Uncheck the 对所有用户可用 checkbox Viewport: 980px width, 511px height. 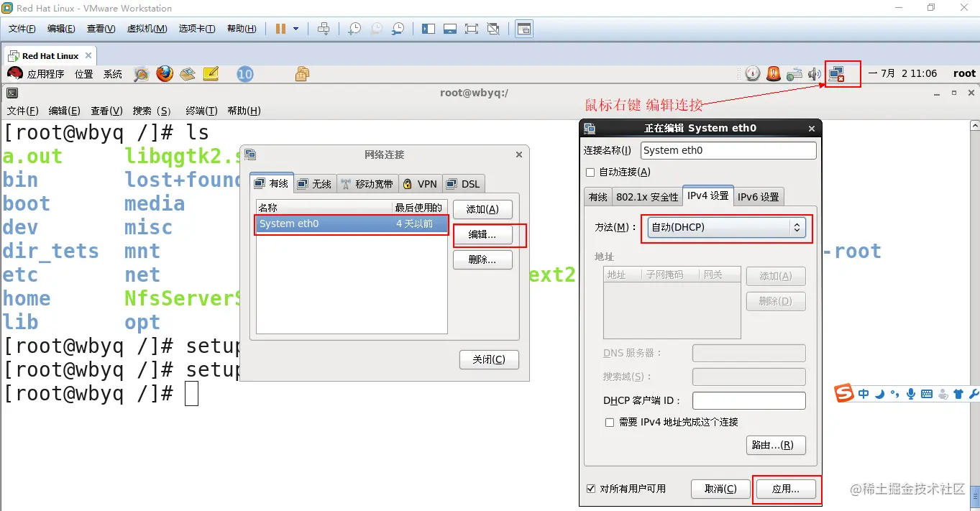(591, 489)
